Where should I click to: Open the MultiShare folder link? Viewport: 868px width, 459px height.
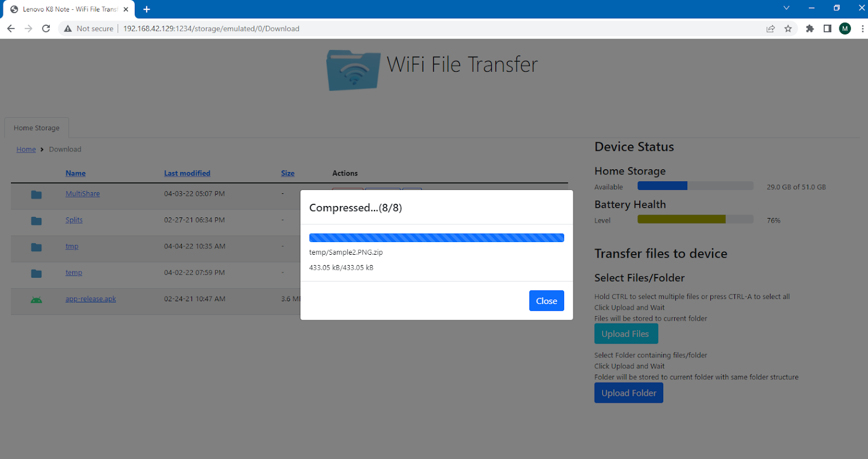click(83, 194)
